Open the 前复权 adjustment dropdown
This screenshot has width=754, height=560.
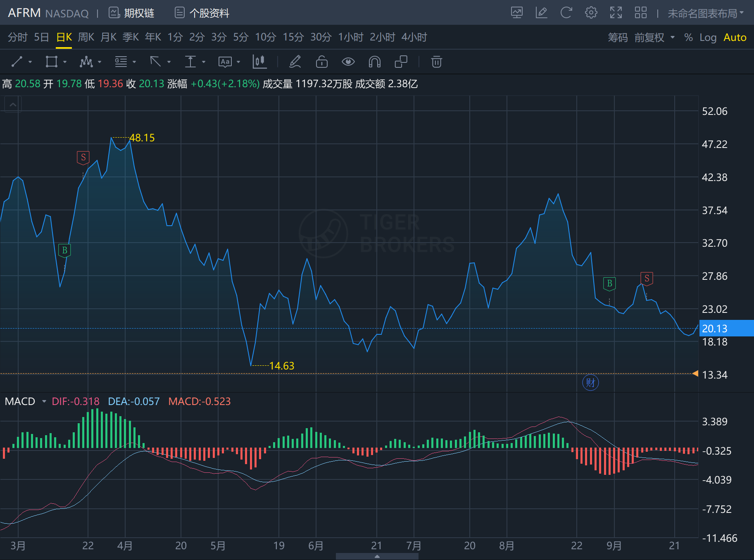tap(654, 38)
